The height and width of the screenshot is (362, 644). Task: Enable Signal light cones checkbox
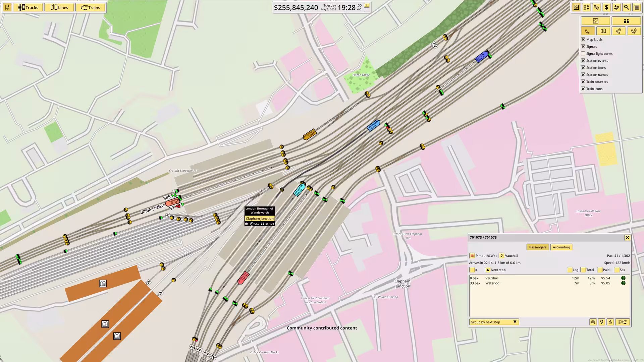pos(583,53)
